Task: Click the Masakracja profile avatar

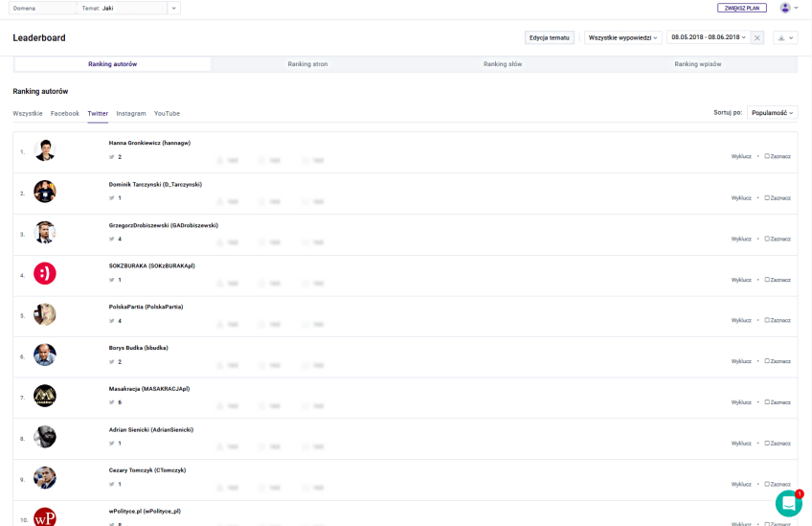Action: (45, 396)
